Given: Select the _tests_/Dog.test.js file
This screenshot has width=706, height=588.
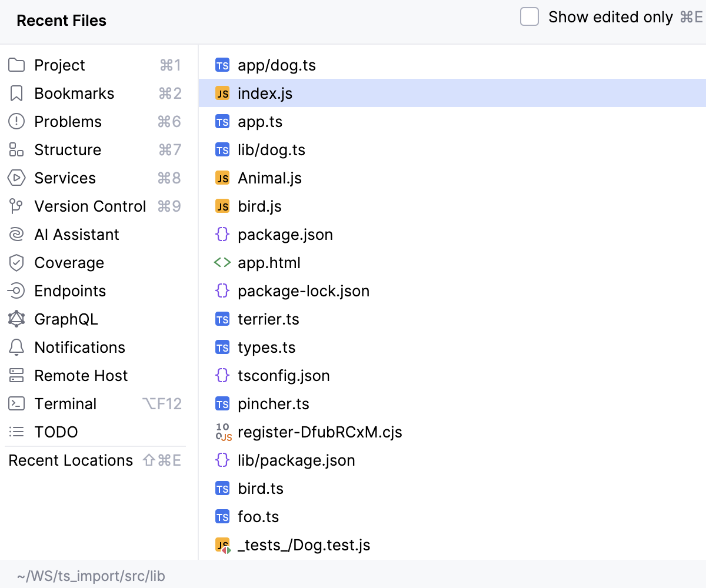Looking at the screenshot, I should coord(304,545).
